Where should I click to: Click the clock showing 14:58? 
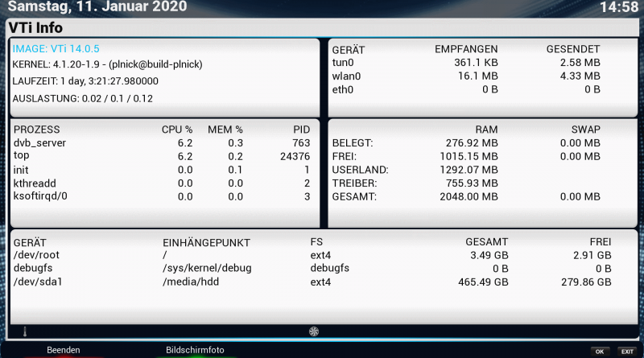click(x=619, y=7)
